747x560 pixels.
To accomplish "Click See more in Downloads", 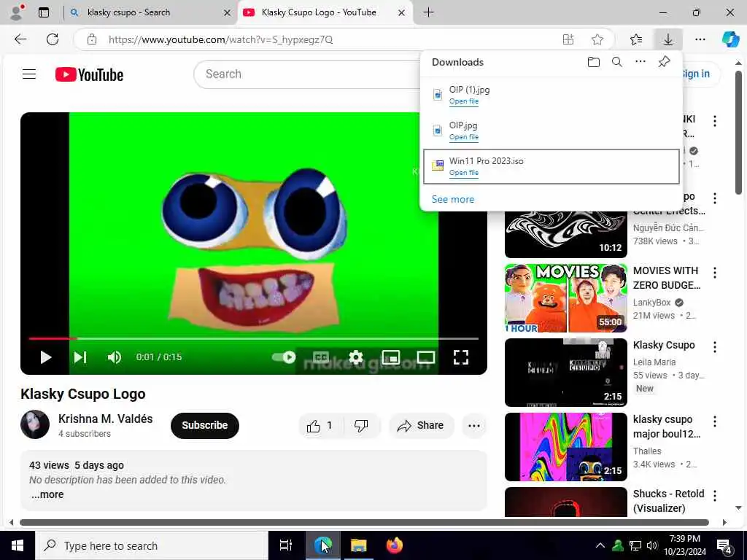I will point(452,200).
